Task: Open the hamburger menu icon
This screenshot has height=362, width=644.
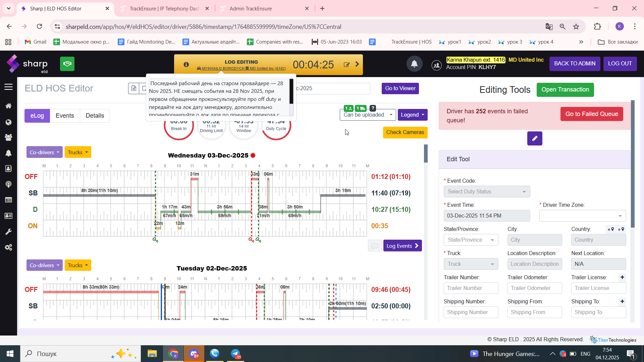Action: [8, 87]
